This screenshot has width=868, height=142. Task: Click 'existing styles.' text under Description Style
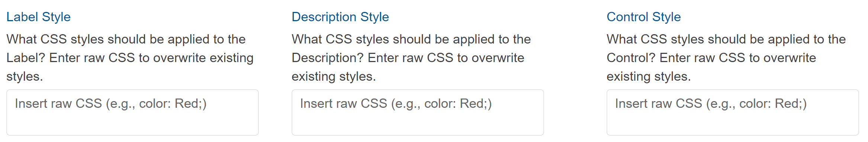(334, 77)
